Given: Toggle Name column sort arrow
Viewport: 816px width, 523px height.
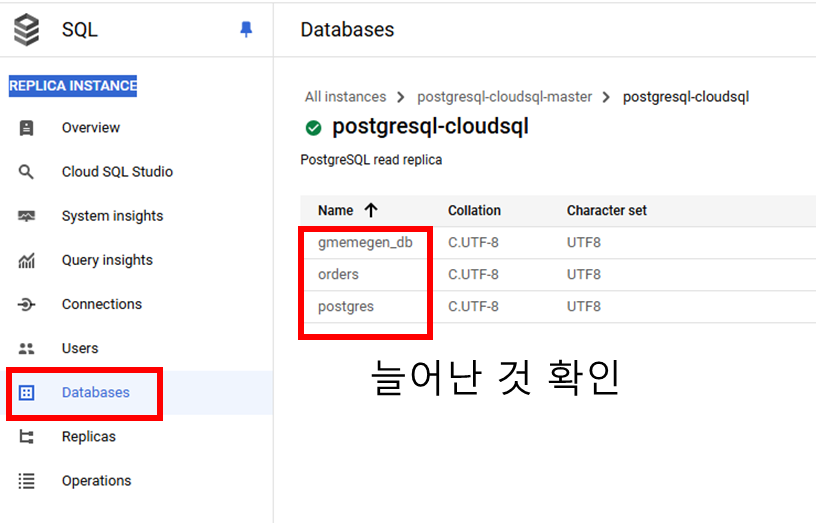Looking at the screenshot, I should pyautogui.click(x=371, y=210).
